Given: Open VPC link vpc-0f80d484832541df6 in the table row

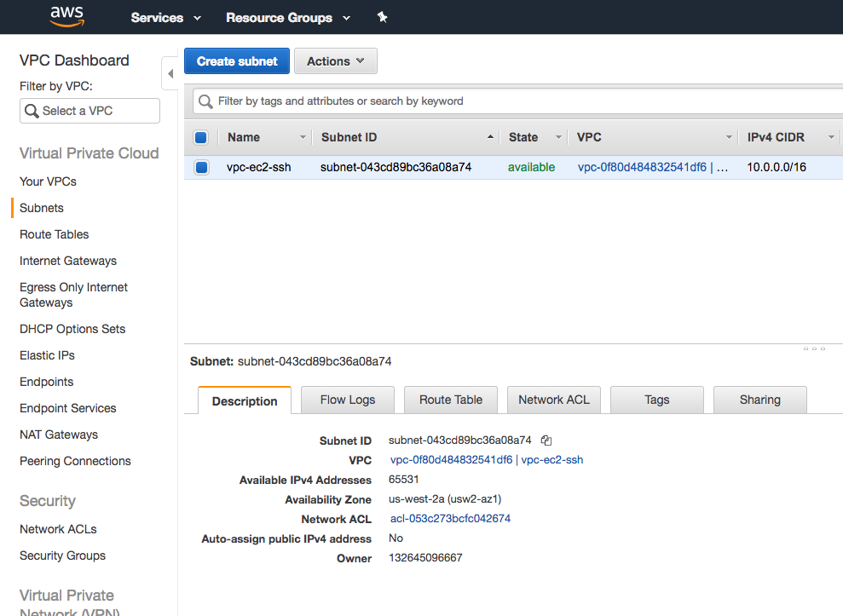Looking at the screenshot, I should (642, 167).
